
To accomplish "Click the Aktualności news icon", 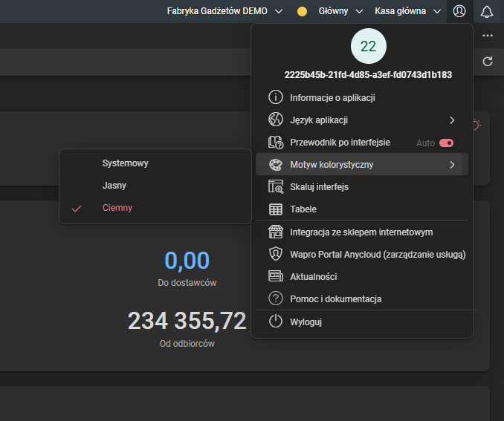I will point(276,276).
